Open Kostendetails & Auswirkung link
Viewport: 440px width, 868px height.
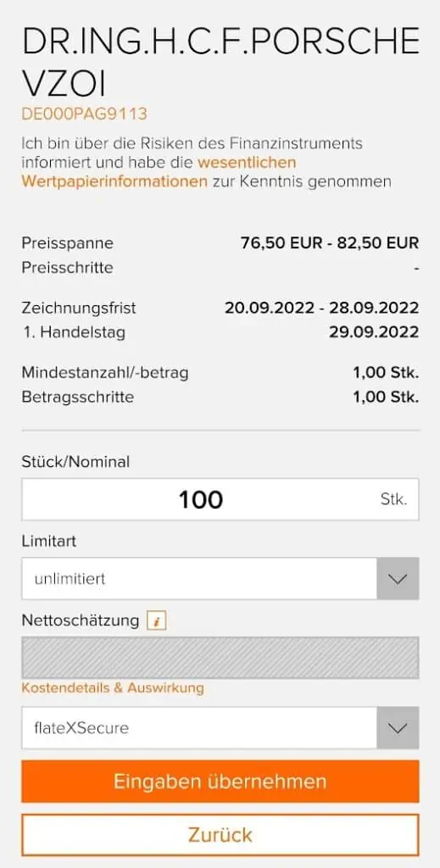[x=113, y=688]
